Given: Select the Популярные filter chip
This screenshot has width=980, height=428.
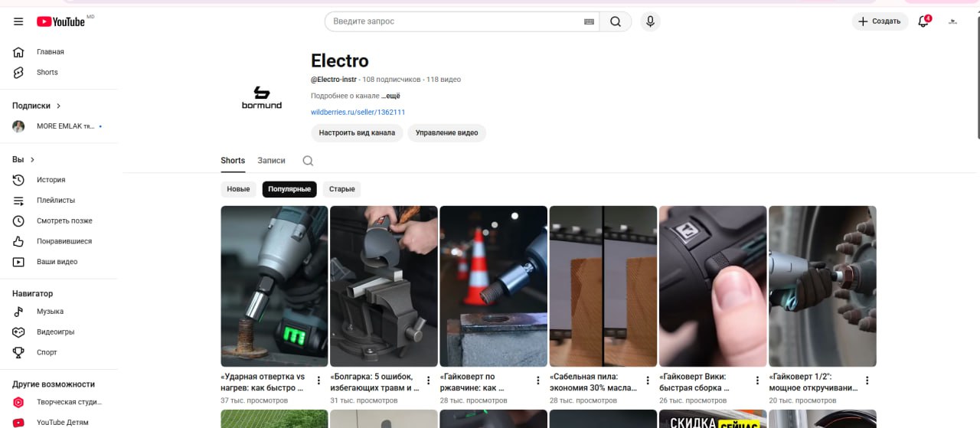Looking at the screenshot, I should pos(289,189).
